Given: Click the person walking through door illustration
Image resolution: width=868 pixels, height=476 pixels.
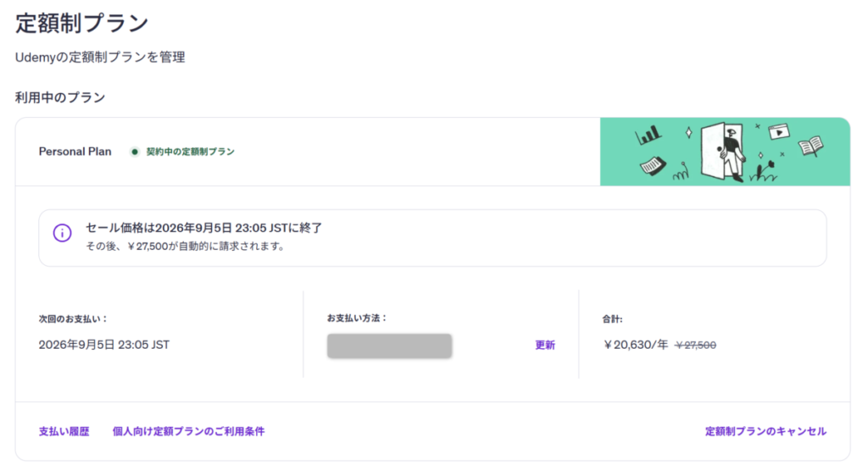Looking at the screenshot, I should (725, 152).
